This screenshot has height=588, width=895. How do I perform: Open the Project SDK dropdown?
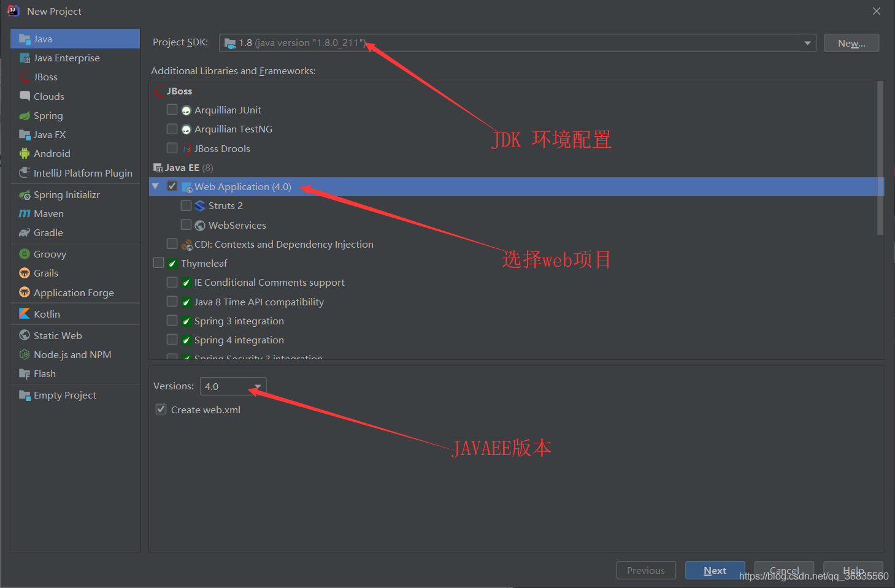coord(518,43)
